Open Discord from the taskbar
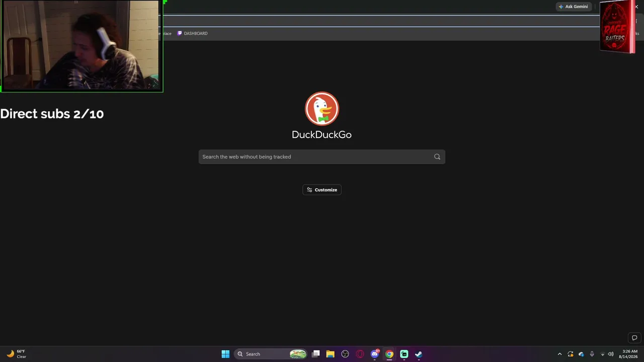 tap(374, 354)
